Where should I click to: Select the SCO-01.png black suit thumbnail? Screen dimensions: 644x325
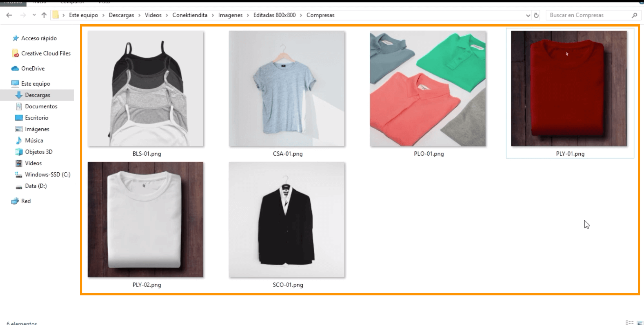tap(286, 220)
